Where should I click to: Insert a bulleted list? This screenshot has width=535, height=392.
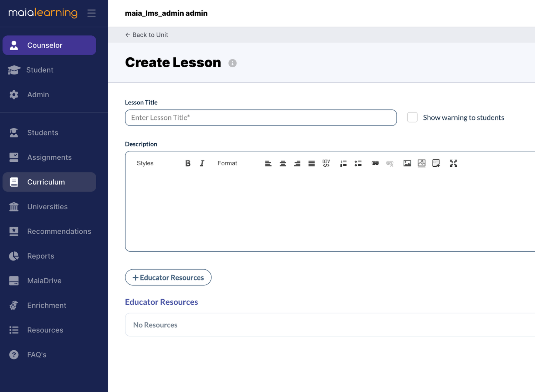[358, 163]
